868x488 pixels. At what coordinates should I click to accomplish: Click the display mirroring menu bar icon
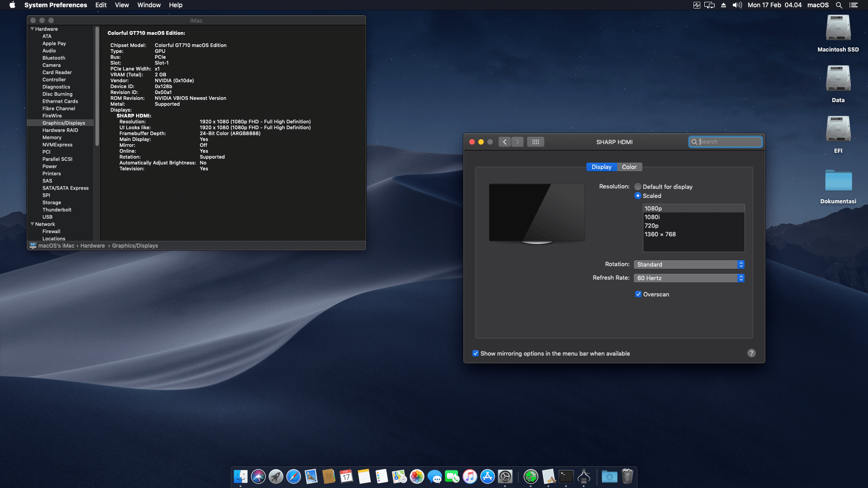709,5
